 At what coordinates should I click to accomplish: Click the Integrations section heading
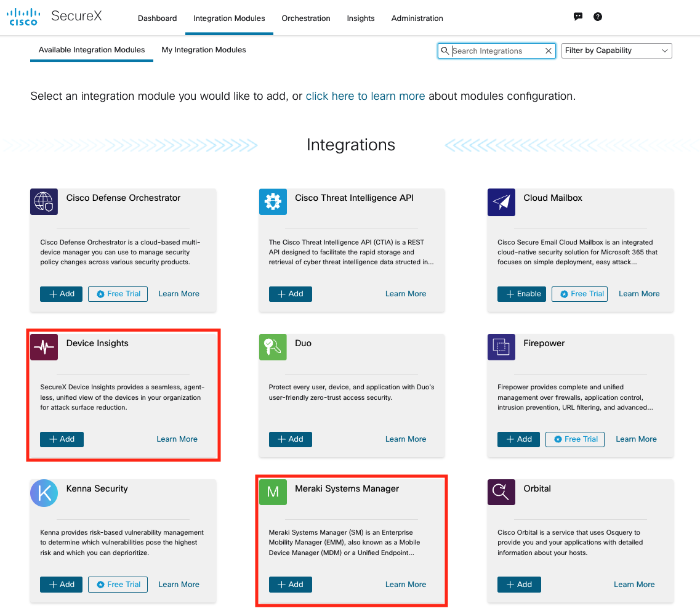pyautogui.click(x=350, y=145)
